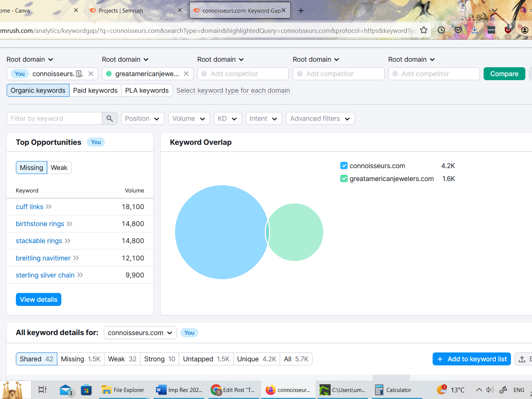Viewport: 532px width, 399px height.
Task: Open Task View in the taskbar
Action: [42, 390]
